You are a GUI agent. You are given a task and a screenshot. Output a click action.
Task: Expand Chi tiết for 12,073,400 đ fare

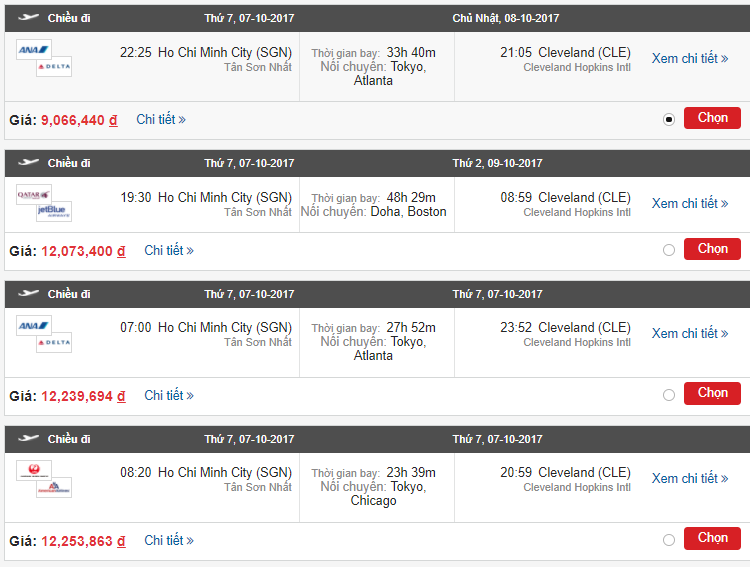169,250
